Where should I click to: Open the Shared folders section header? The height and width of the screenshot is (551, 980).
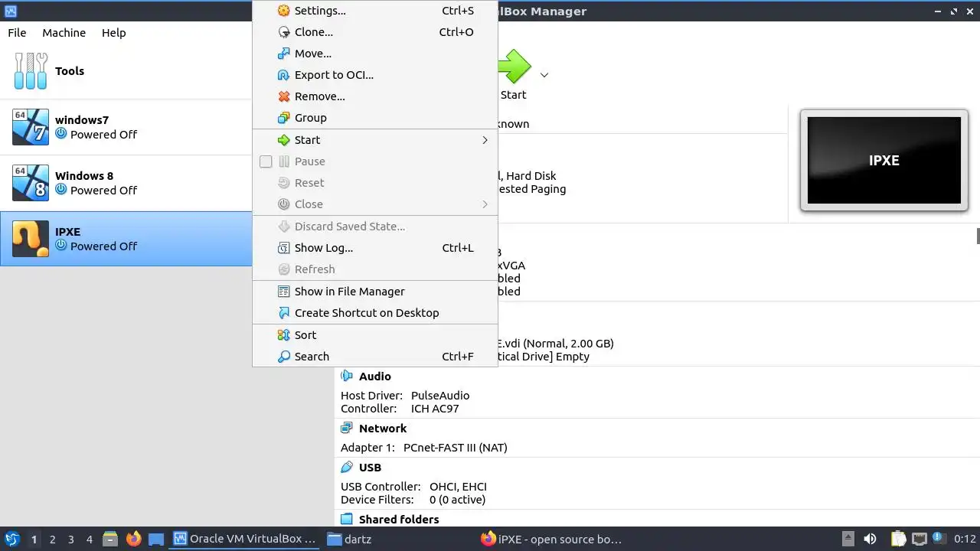(399, 520)
